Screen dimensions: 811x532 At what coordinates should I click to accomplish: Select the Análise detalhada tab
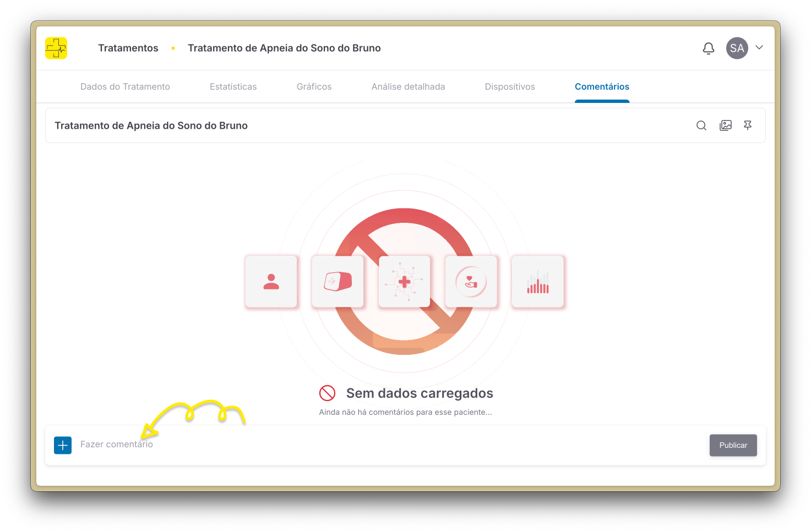408,87
